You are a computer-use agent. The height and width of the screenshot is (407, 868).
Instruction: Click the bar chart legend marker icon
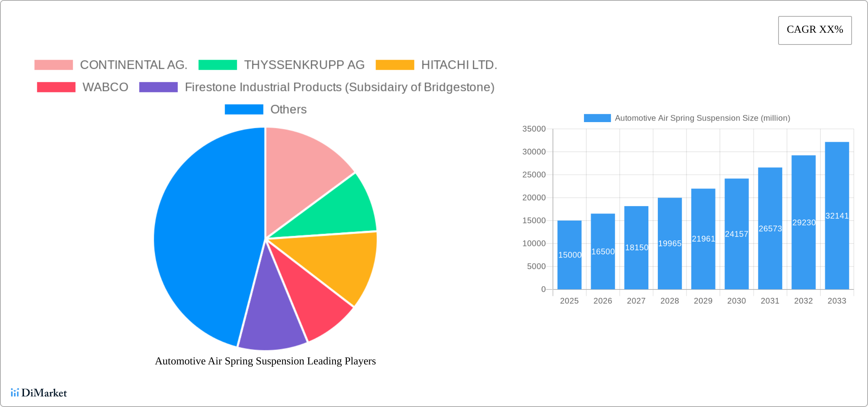click(597, 118)
